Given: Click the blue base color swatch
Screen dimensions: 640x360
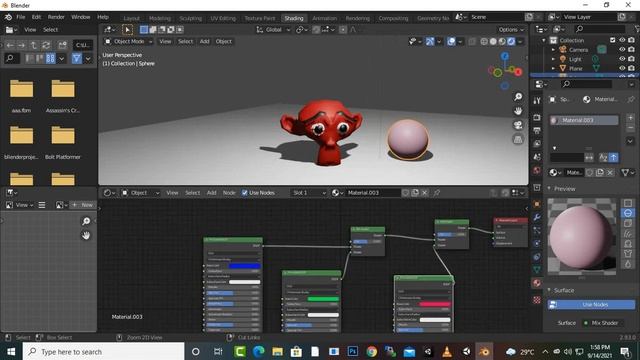Looking at the screenshot, I should pyautogui.click(x=244, y=266).
